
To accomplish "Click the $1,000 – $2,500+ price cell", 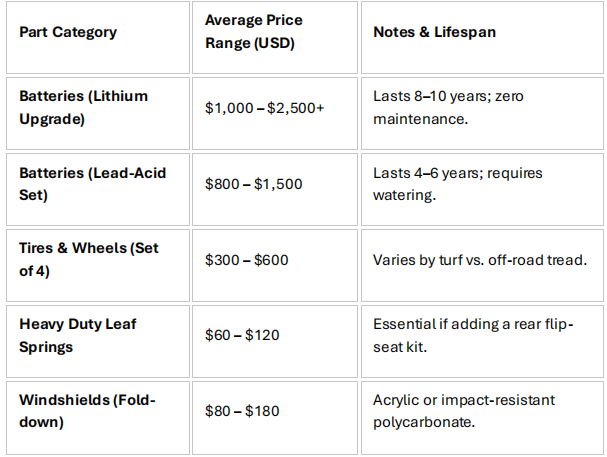I will 275,113.
